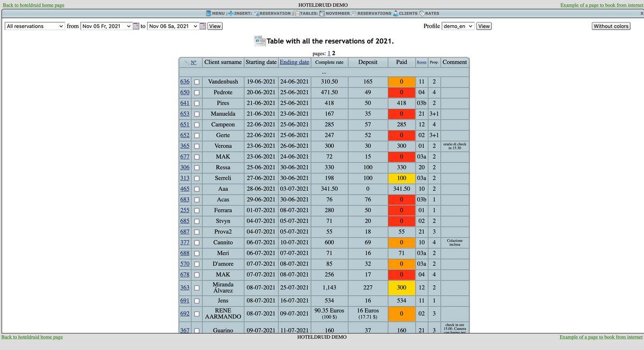Image resolution: width=644 pixels, height=350 pixels.
Task: Click the pencil icon in the N° column header
Action: point(186,63)
